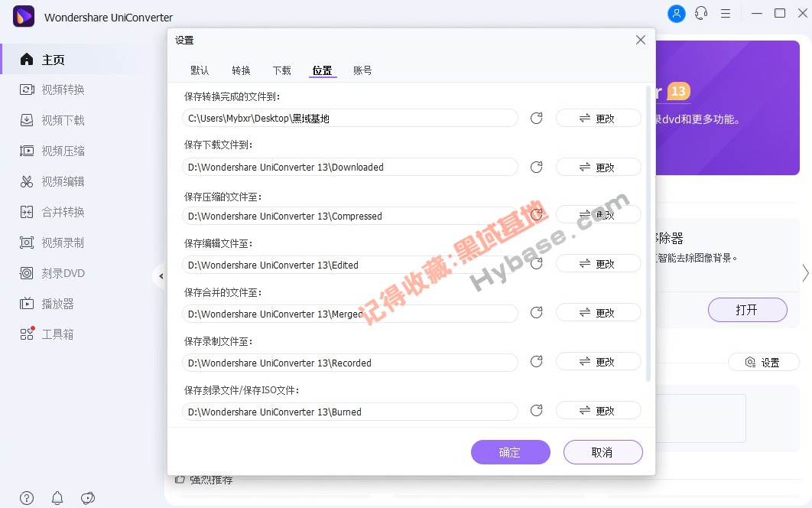Switch to the 转换 tab

pyautogui.click(x=241, y=70)
